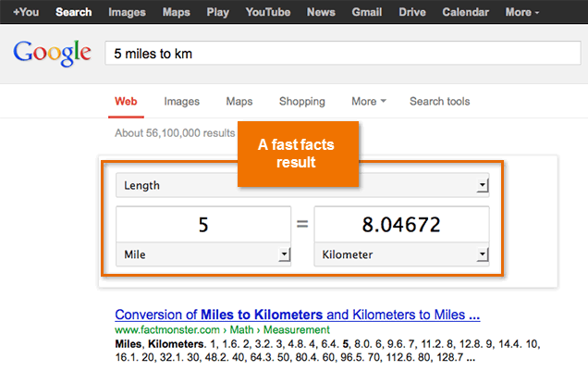Viewport: 588px width, 371px height.
Task: Expand the More menu in top bar
Action: tap(522, 12)
